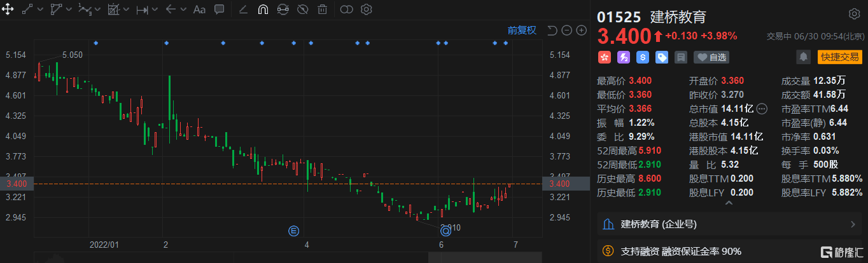Add a text annotation with the Aa tool

click(x=199, y=10)
